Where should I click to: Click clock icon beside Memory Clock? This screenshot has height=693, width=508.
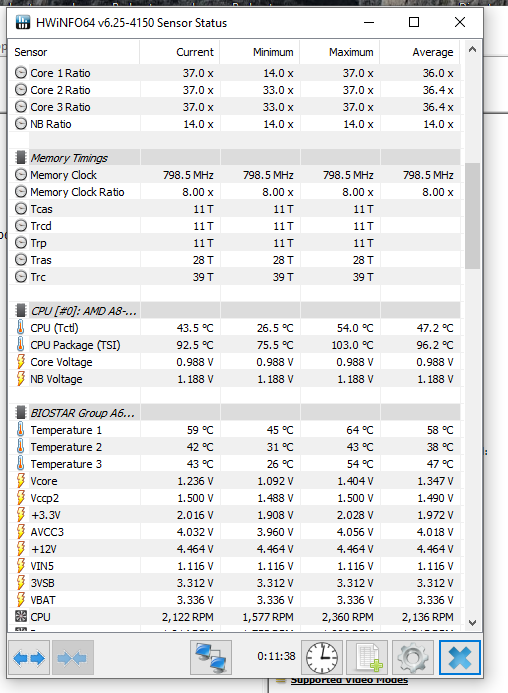pos(21,175)
